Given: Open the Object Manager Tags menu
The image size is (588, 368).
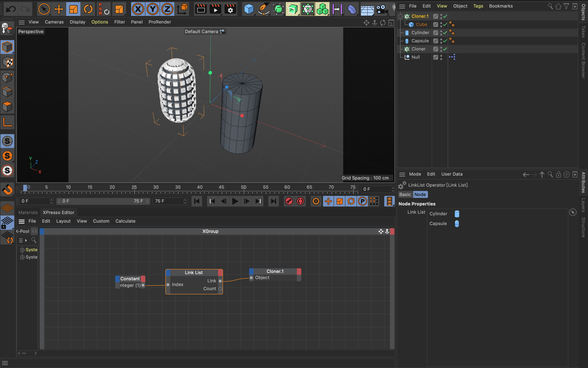Looking at the screenshot, I should point(478,6).
